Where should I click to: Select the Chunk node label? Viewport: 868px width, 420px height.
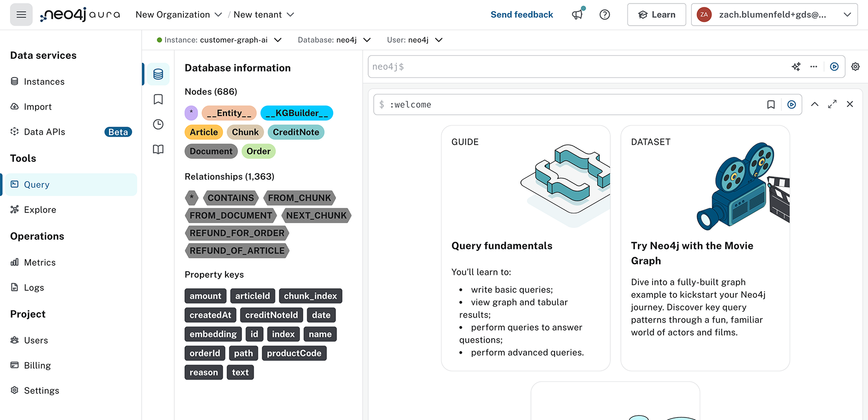click(245, 132)
